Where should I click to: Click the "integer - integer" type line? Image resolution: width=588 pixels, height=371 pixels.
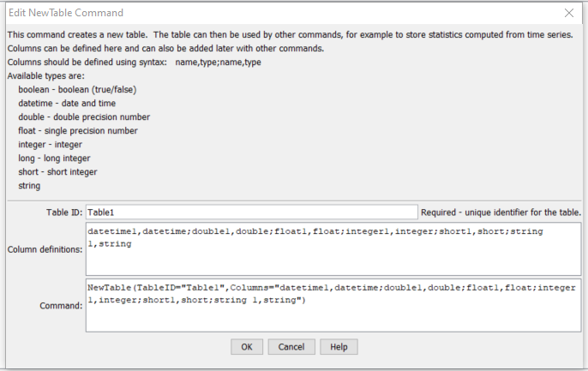50,145
